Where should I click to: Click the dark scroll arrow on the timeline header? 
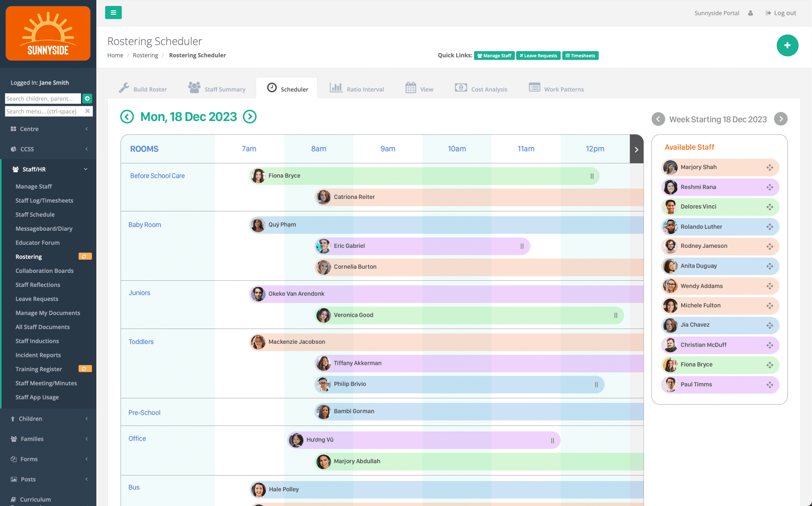636,149
